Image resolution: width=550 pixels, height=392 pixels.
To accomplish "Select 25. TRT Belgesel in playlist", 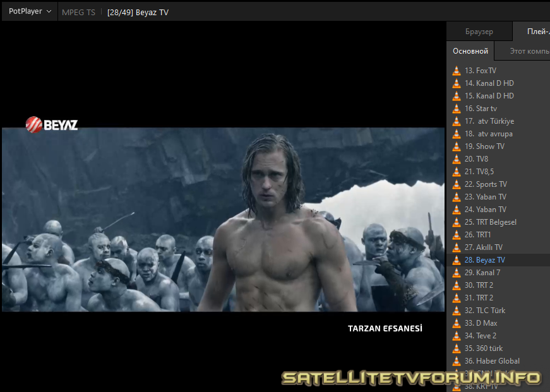I will point(498,222).
